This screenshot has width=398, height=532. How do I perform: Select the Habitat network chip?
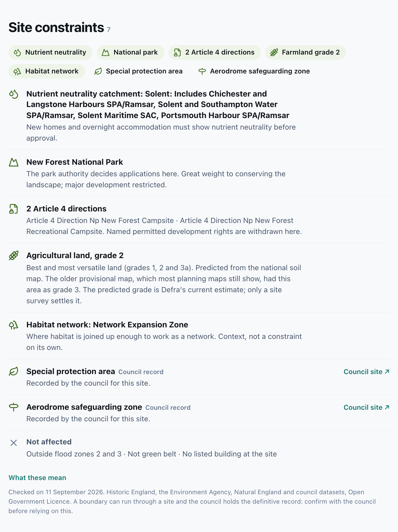[47, 71]
